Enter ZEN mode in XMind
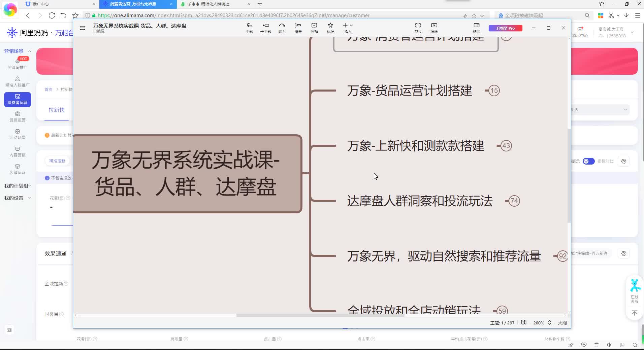The width and height of the screenshot is (644, 350). [x=418, y=28]
